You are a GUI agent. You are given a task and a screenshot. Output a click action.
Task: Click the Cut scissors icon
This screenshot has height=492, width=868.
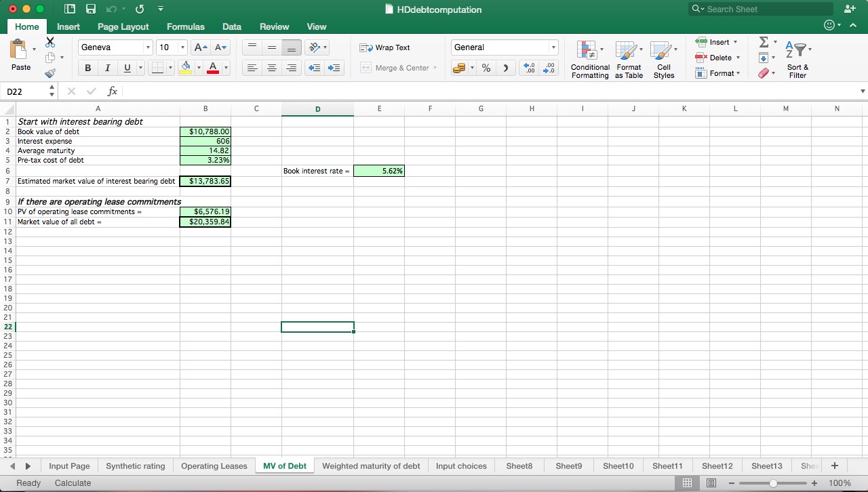pyautogui.click(x=50, y=42)
